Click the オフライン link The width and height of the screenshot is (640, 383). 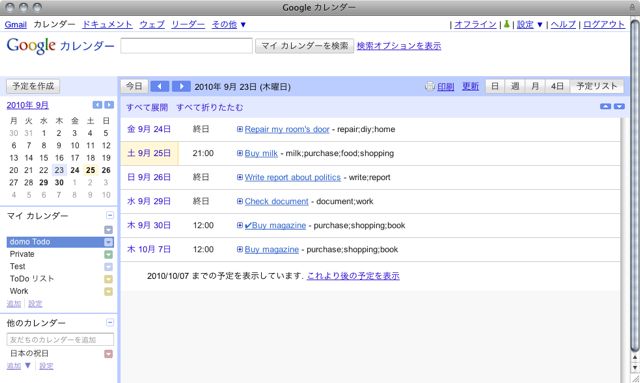tap(476, 24)
